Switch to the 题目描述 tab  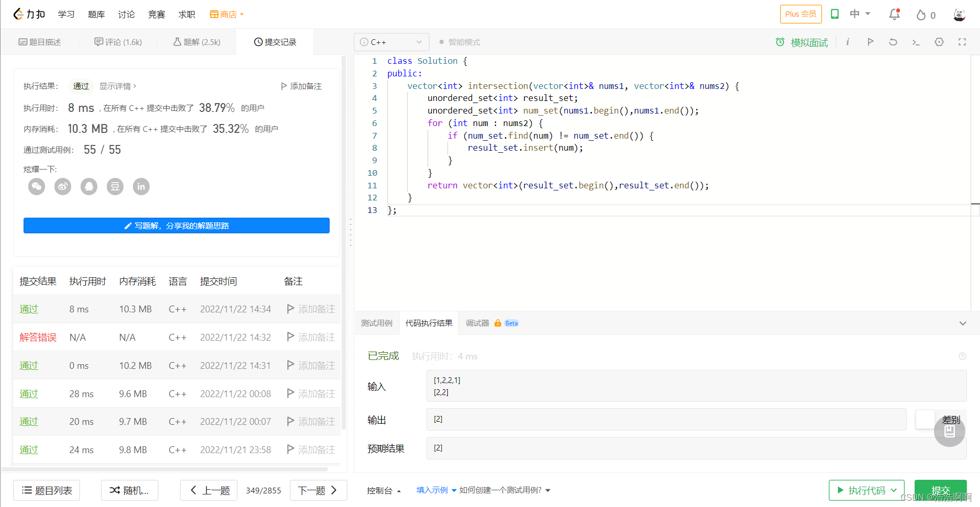tap(40, 42)
